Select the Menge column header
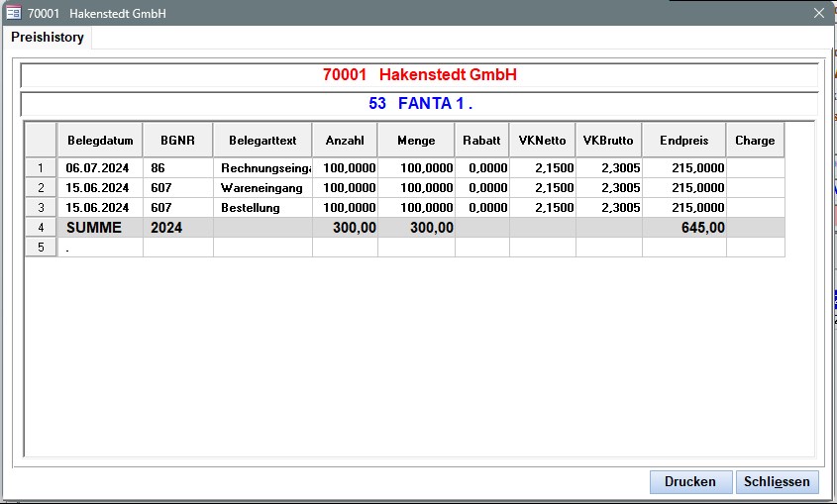Image resolution: width=837 pixels, height=504 pixels. pos(416,141)
